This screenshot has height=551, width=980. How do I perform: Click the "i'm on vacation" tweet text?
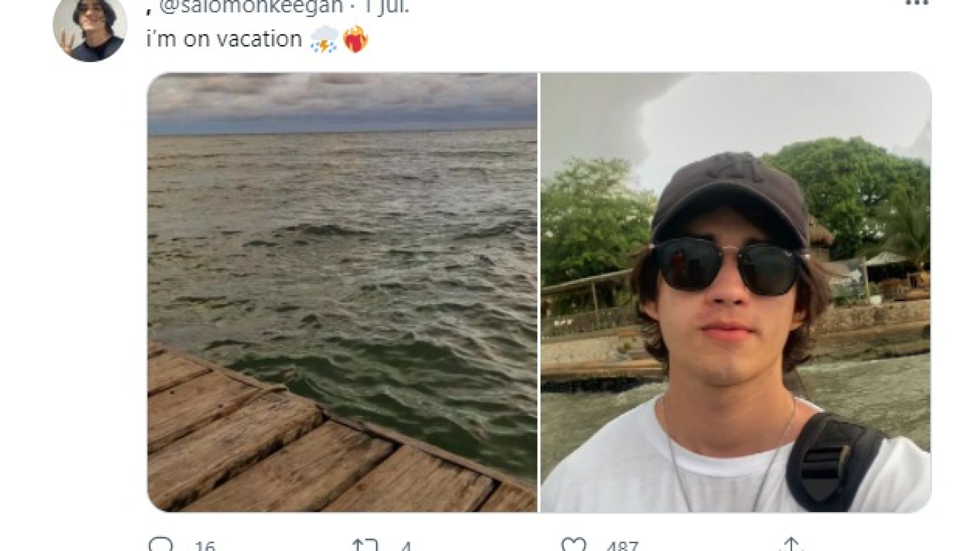click(x=224, y=40)
